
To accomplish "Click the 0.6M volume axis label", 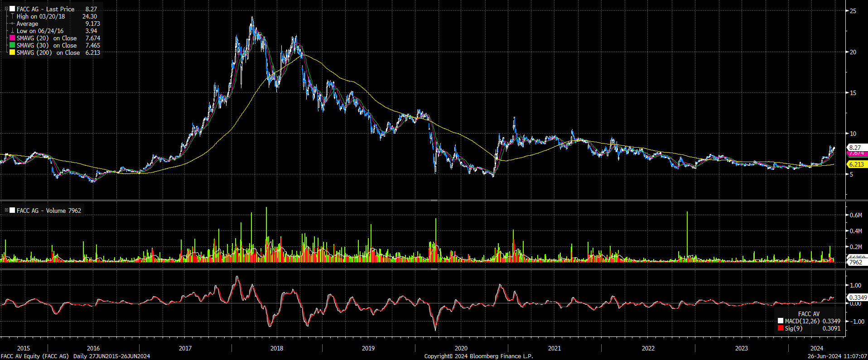I will (856, 215).
